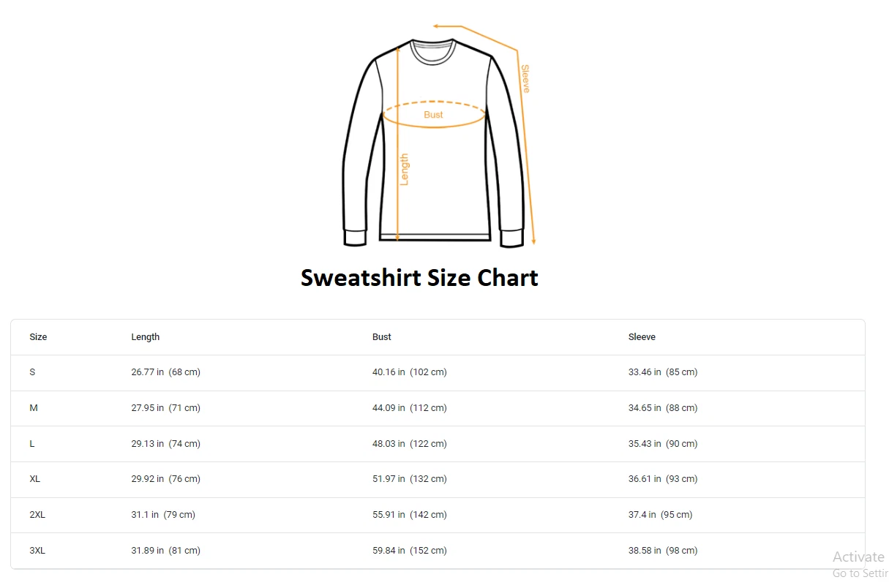Click the 36.61 in (93 cm) sleeve cell
The width and height of the screenshot is (889, 588).
pyautogui.click(x=662, y=479)
